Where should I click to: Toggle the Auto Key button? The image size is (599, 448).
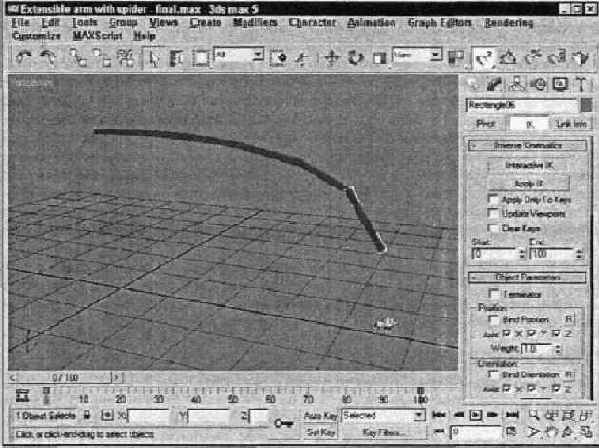320,416
